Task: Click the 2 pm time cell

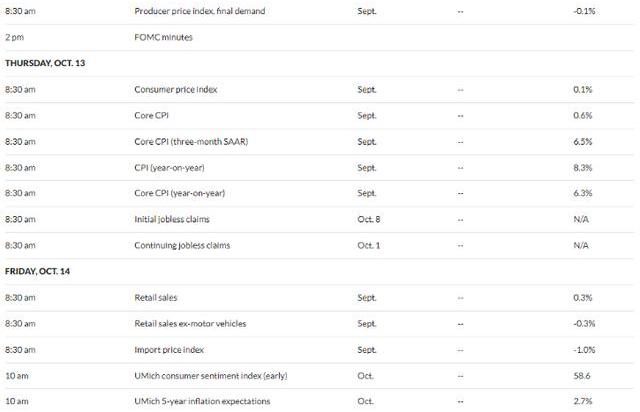Action: pyautogui.click(x=13, y=37)
